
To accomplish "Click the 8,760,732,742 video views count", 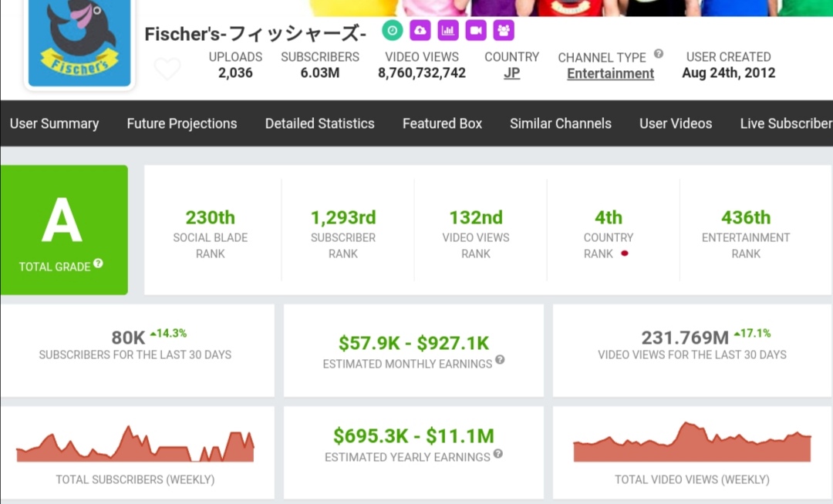I will coord(422,73).
